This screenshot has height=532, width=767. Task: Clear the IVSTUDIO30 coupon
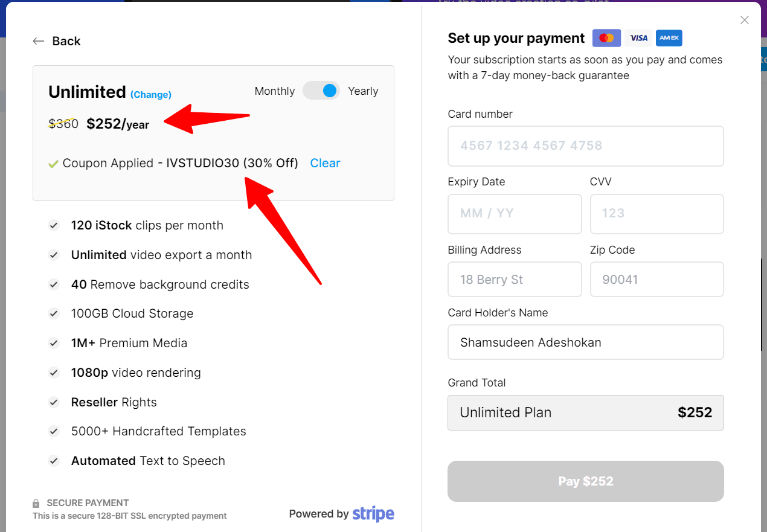coord(325,163)
